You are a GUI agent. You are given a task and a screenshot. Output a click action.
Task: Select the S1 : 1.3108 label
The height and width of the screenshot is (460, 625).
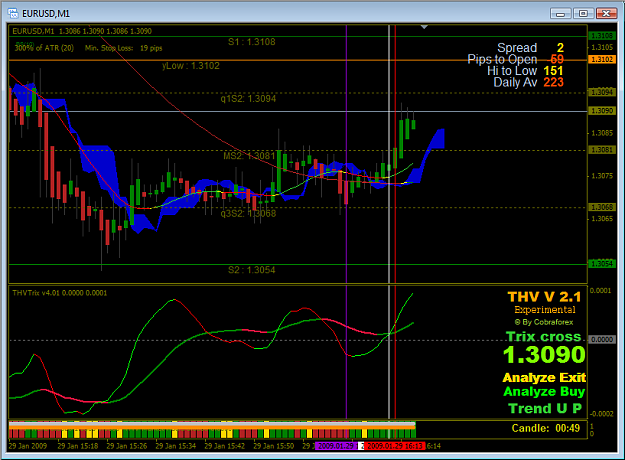pos(252,42)
